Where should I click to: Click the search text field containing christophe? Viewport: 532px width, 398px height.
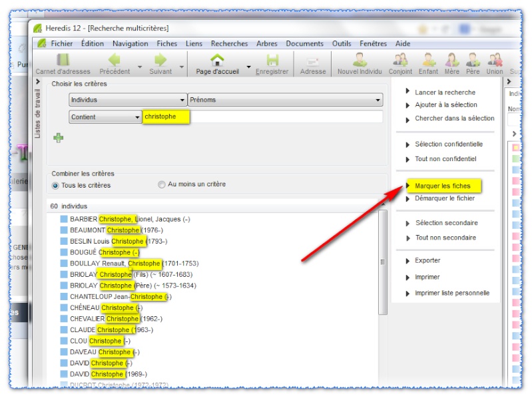pos(262,116)
